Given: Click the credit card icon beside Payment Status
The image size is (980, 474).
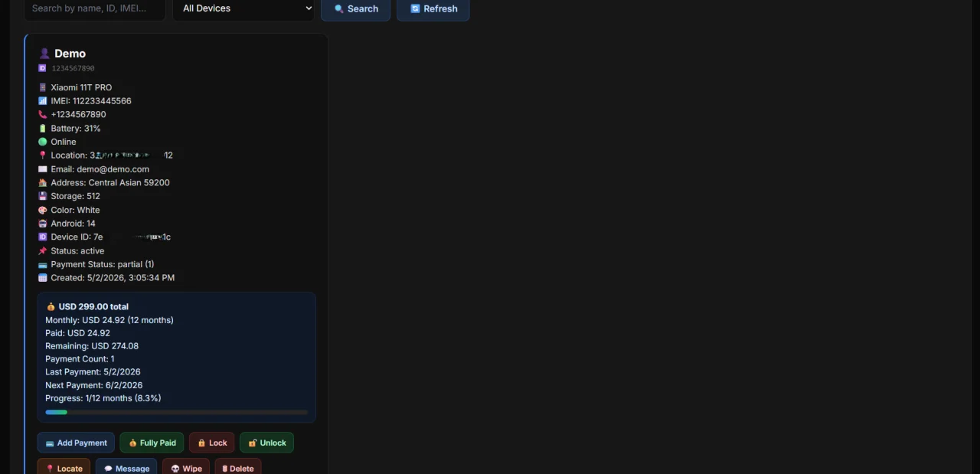Looking at the screenshot, I should point(43,265).
